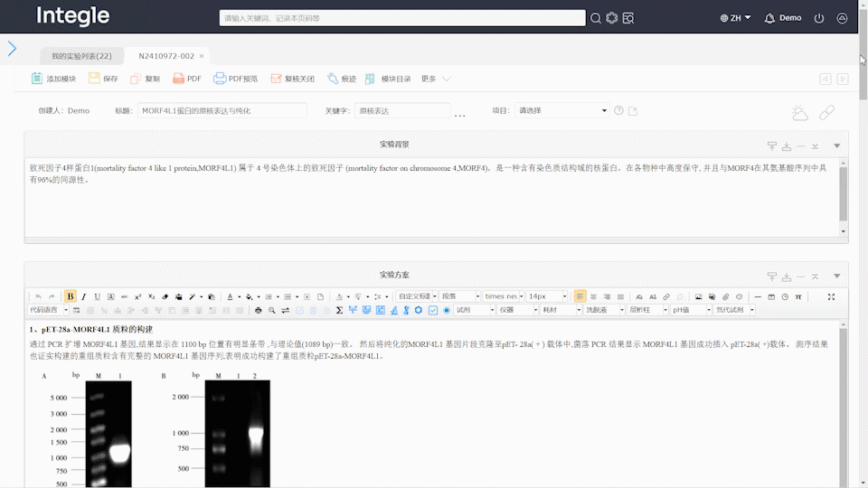Select the N2410972-002 tab
Viewport: 868px width, 488px height.
tap(166, 56)
